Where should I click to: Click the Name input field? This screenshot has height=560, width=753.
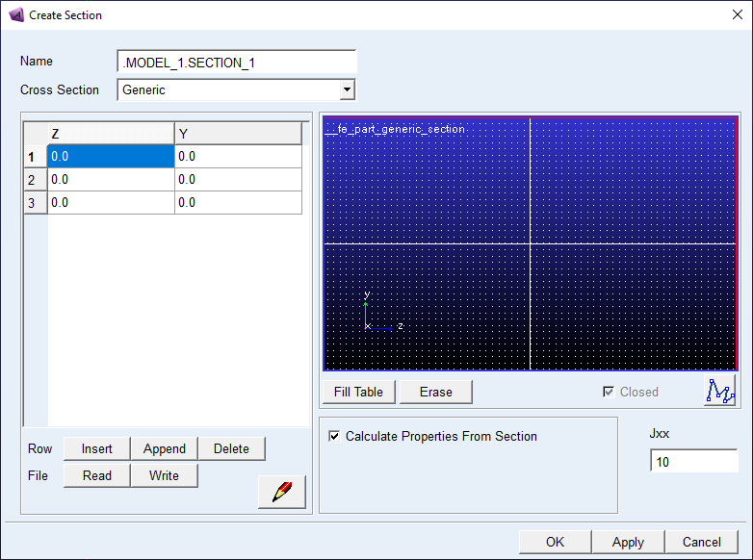point(236,63)
